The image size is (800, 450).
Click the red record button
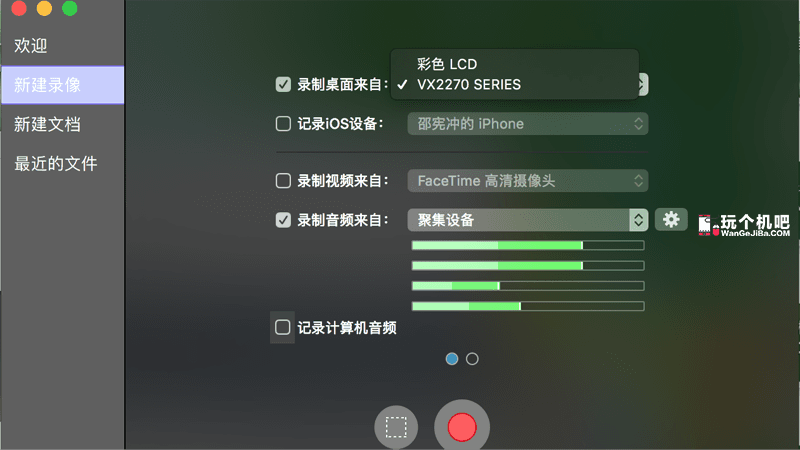click(461, 427)
